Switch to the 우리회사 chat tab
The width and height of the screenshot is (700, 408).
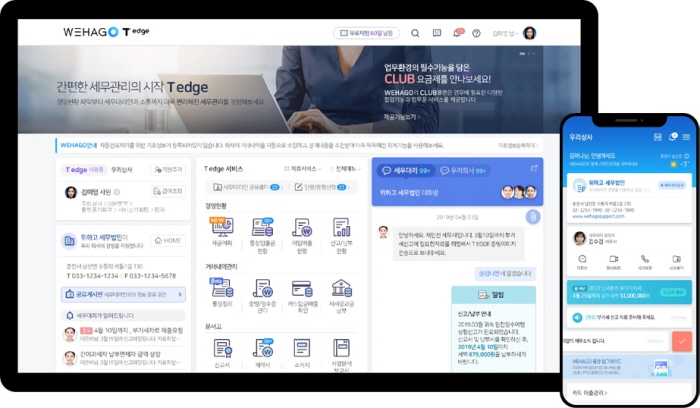pos(463,171)
